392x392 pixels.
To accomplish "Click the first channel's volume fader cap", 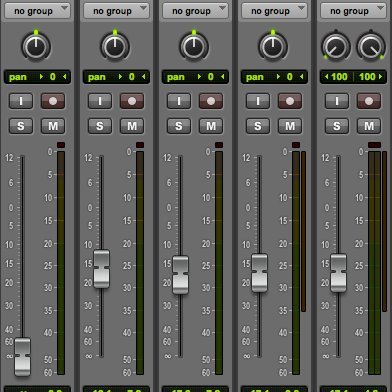I will coord(22,357).
